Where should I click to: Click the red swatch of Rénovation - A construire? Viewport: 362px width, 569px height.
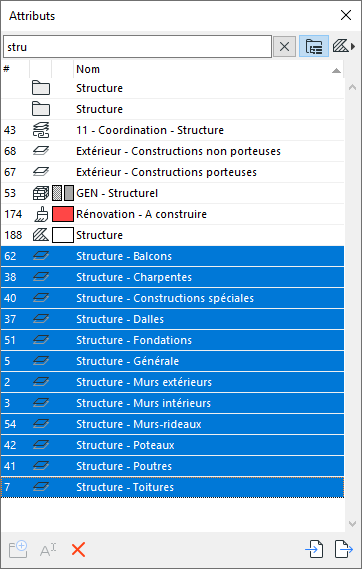[63, 214]
